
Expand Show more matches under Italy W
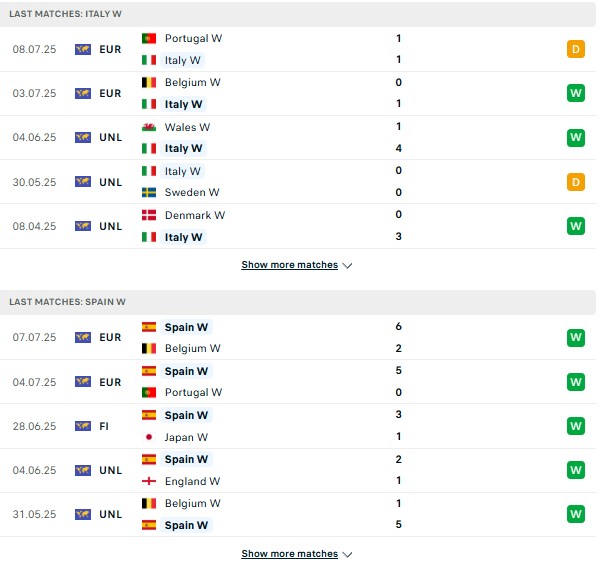[289, 265]
